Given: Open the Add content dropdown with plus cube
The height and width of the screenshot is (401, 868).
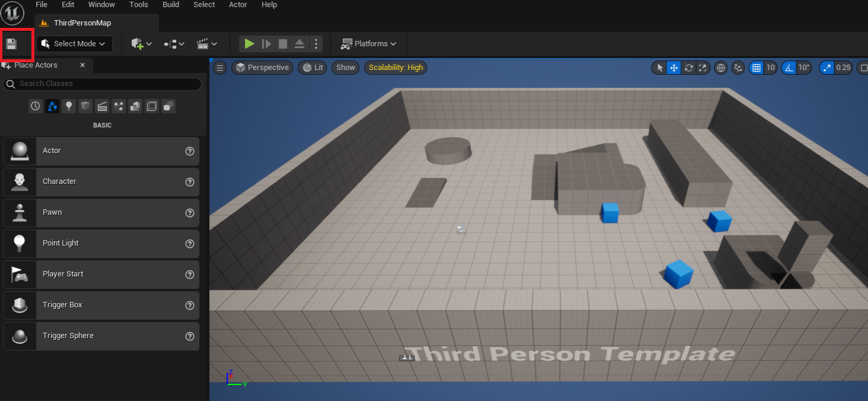Looking at the screenshot, I should (x=142, y=44).
